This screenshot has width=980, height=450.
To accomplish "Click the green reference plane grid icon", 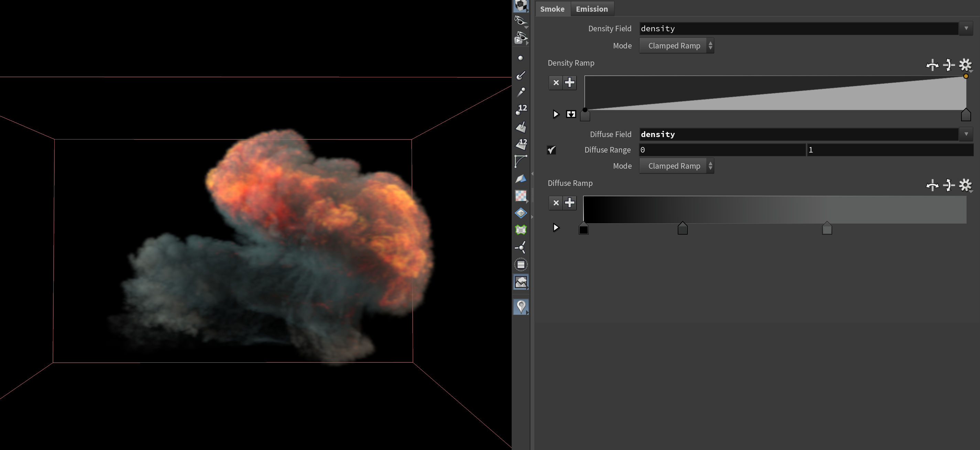I will [521, 229].
